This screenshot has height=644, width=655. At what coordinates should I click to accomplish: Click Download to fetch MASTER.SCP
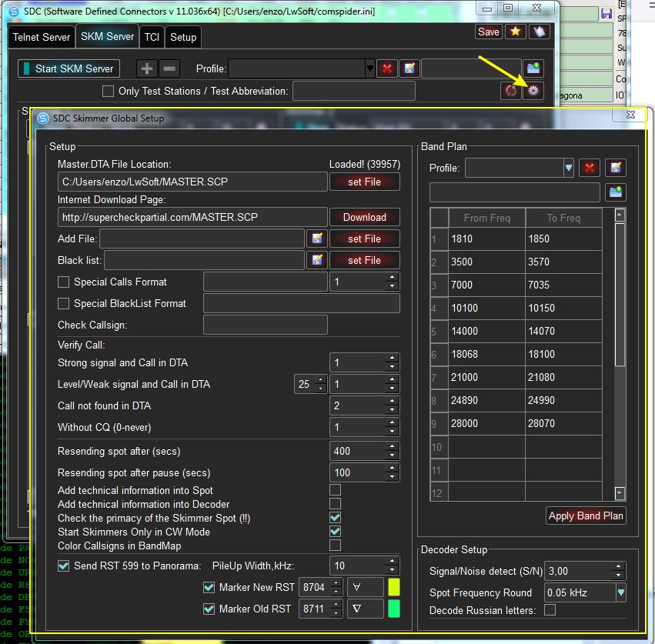pyautogui.click(x=365, y=217)
